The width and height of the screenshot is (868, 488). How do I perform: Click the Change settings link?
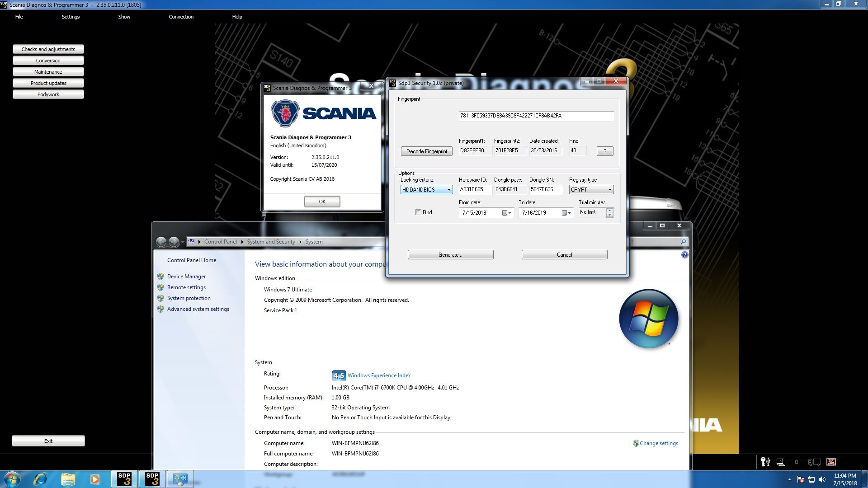pyautogui.click(x=659, y=443)
